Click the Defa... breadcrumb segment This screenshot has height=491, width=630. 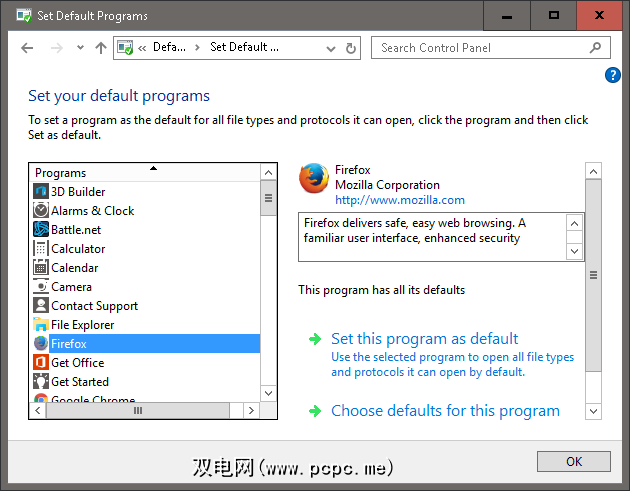click(169, 47)
